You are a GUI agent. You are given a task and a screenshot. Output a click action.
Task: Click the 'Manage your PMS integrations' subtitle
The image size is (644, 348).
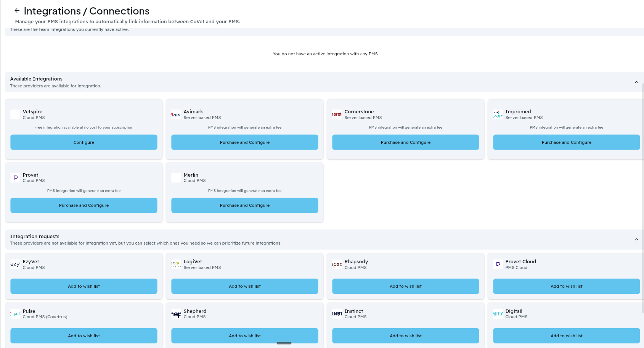click(128, 22)
